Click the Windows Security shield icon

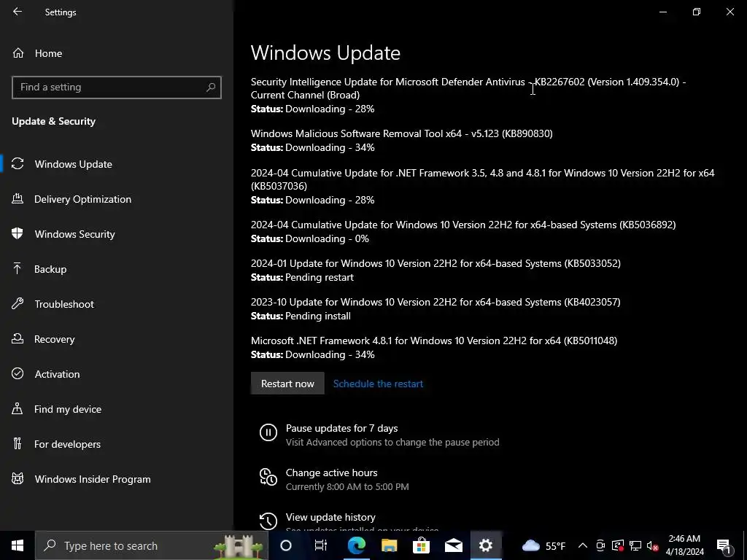tap(18, 234)
